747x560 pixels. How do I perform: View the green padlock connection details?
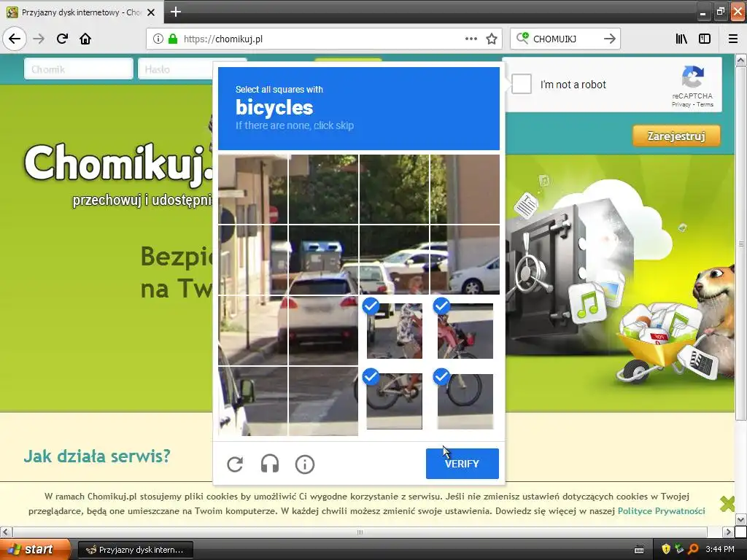click(173, 39)
